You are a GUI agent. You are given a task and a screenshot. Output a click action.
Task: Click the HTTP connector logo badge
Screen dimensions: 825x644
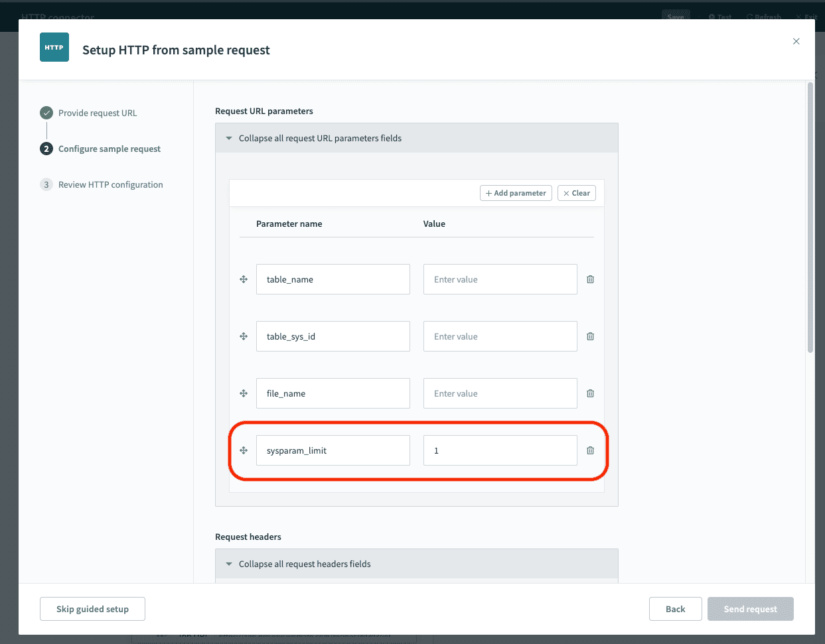point(54,47)
